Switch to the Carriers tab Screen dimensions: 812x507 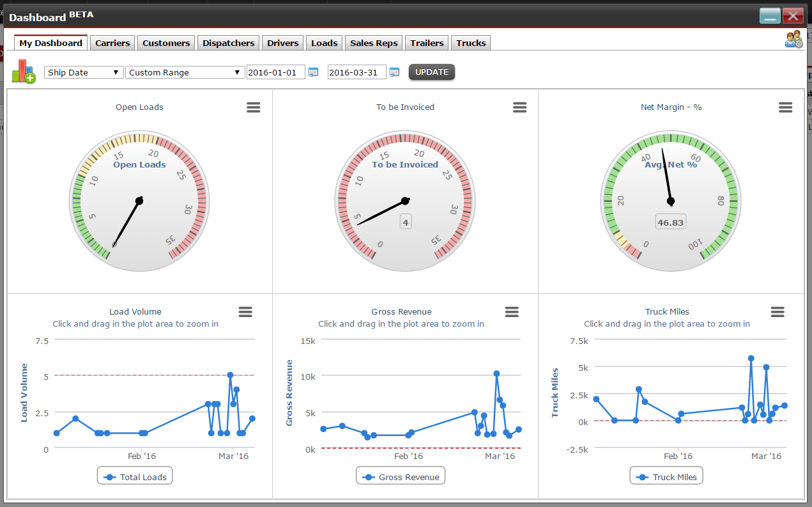point(112,43)
